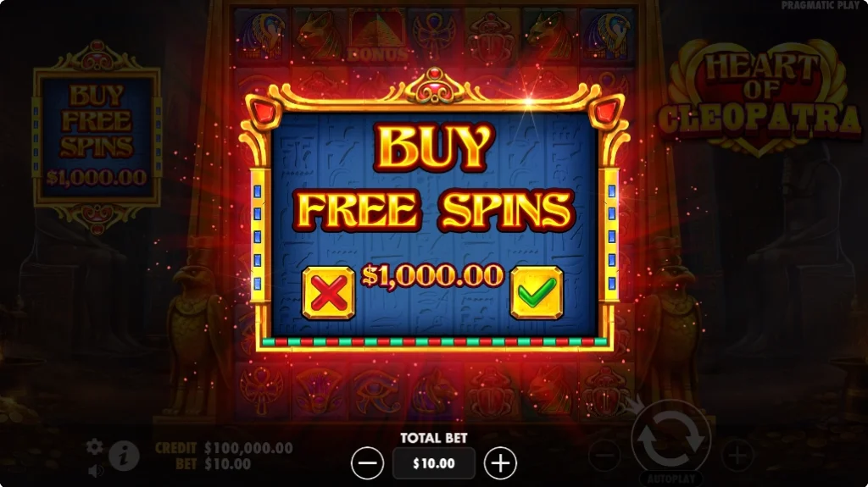Screen dimensions: 868x487
Task: Click the Pragmatic Play logo
Action: (x=821, y=6)
